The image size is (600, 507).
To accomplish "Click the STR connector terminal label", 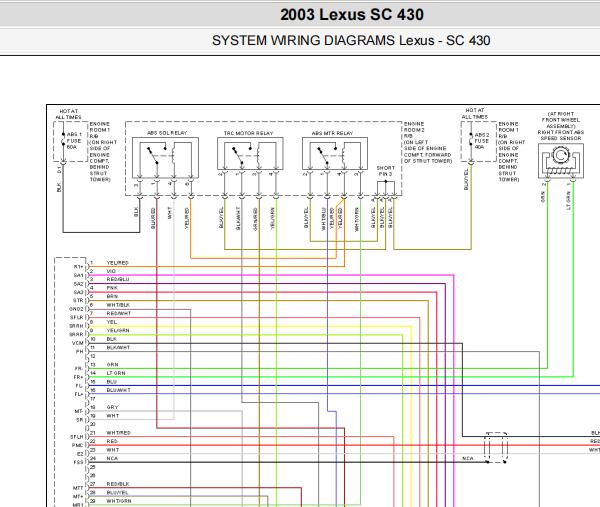I will click(78, 301).
